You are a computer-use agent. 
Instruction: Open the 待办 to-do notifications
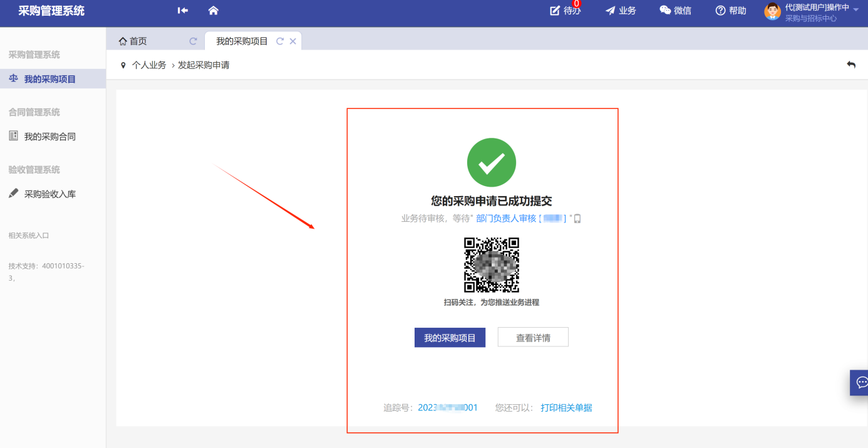tap(565, 11)
